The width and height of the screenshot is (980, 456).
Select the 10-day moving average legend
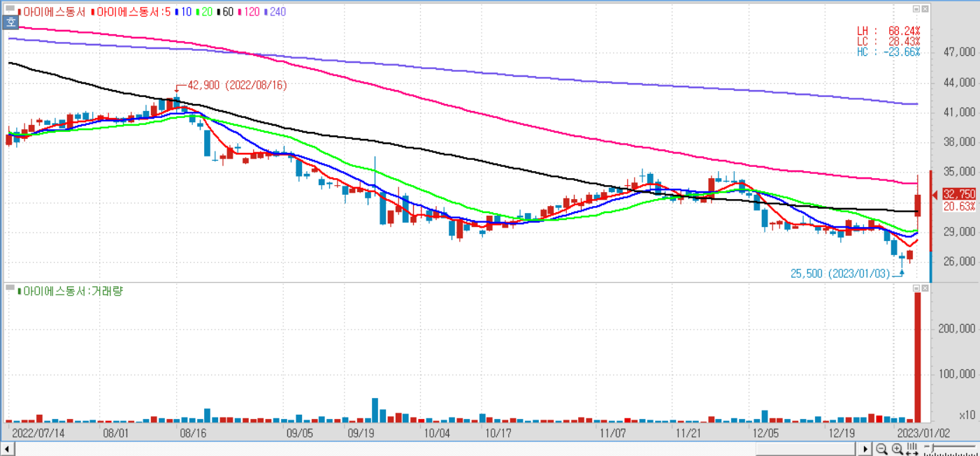[x=183, y=12]
